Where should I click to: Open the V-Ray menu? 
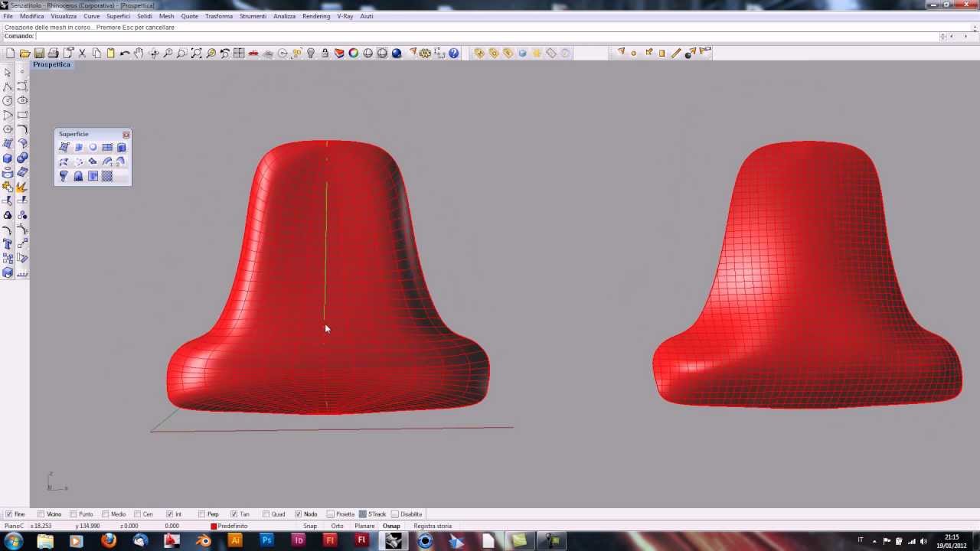click(345, 16)
